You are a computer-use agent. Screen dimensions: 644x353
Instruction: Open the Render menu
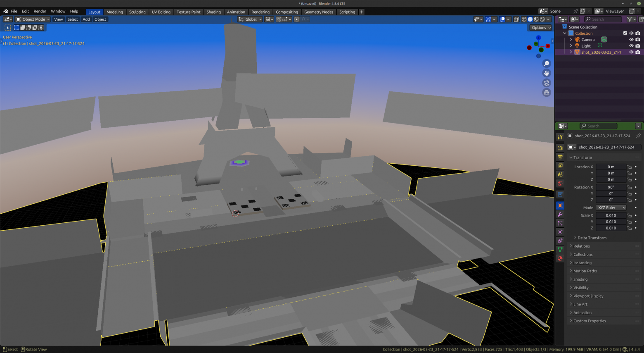pos(40,11)
